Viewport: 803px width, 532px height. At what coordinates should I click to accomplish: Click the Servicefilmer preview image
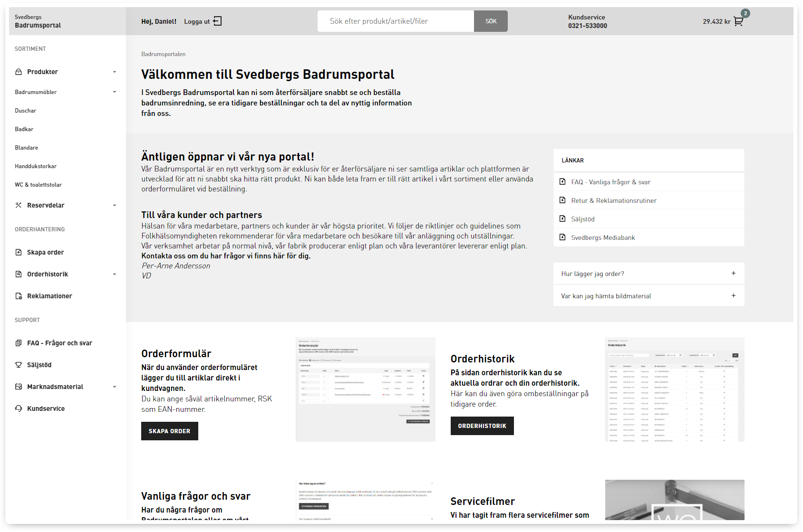coord(675,500)
